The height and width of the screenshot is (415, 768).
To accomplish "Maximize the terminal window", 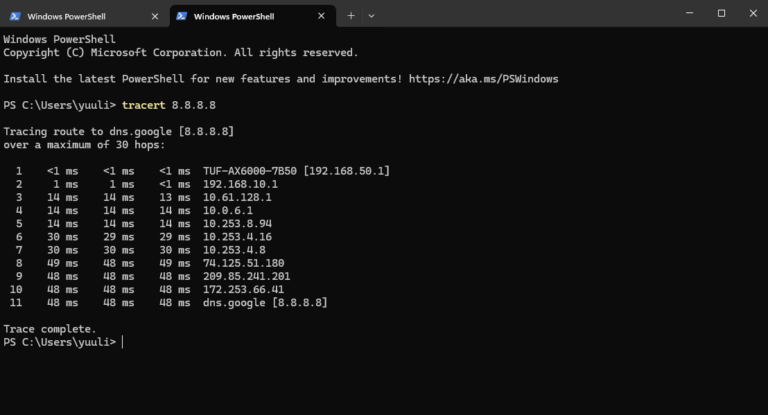I will click(x=721, y=14).
